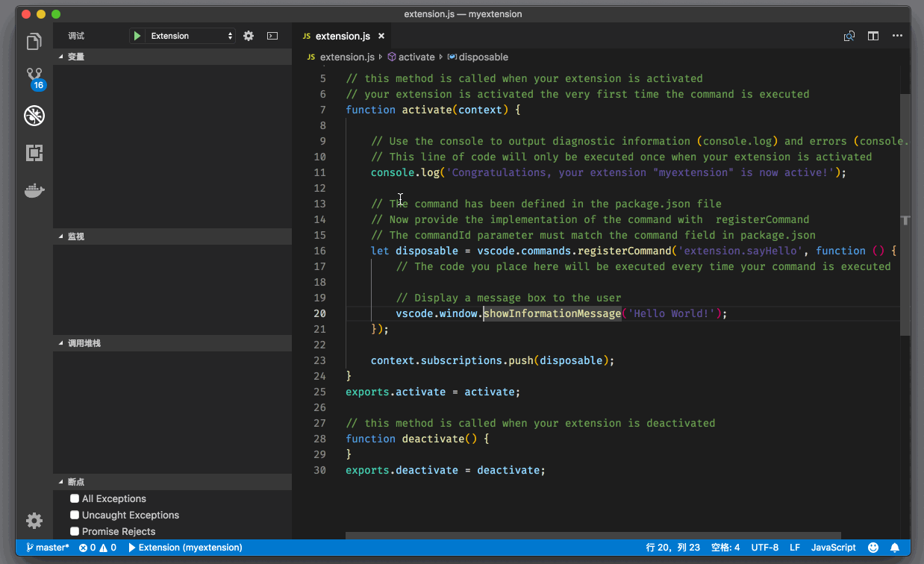
Task: Click JavaScript language mode in status bar
Action: pos(833,548)
